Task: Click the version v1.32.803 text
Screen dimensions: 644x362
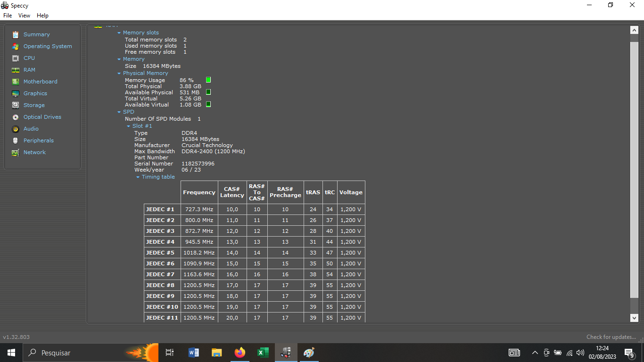Action: [17, 337]
